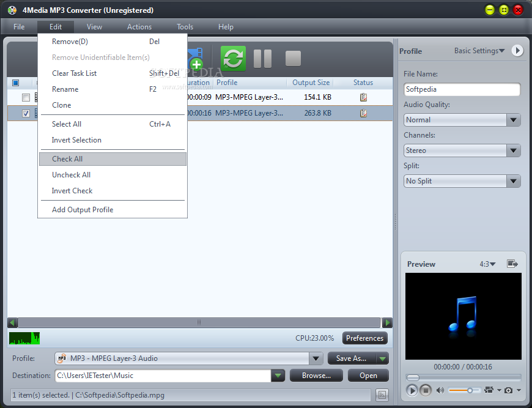Untick the checkbox on the 00:00:16 row
The image size is (532, 408).
click(x=26, y=113)
